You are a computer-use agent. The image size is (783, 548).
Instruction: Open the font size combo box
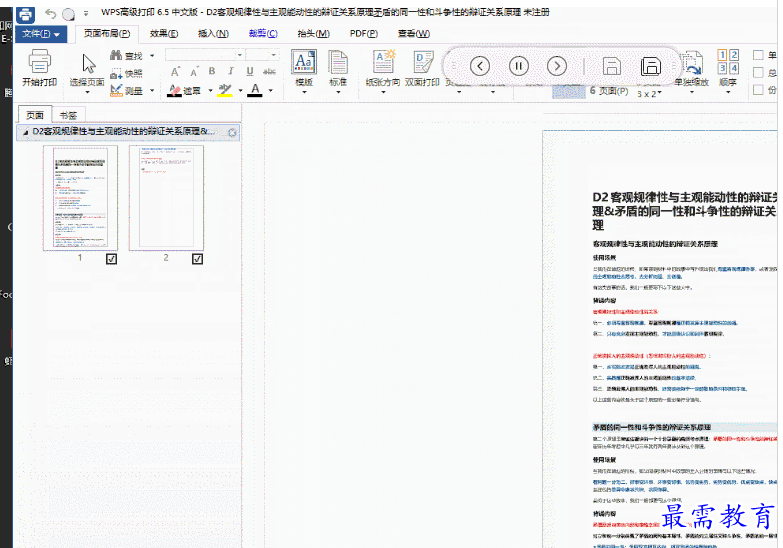262,54
